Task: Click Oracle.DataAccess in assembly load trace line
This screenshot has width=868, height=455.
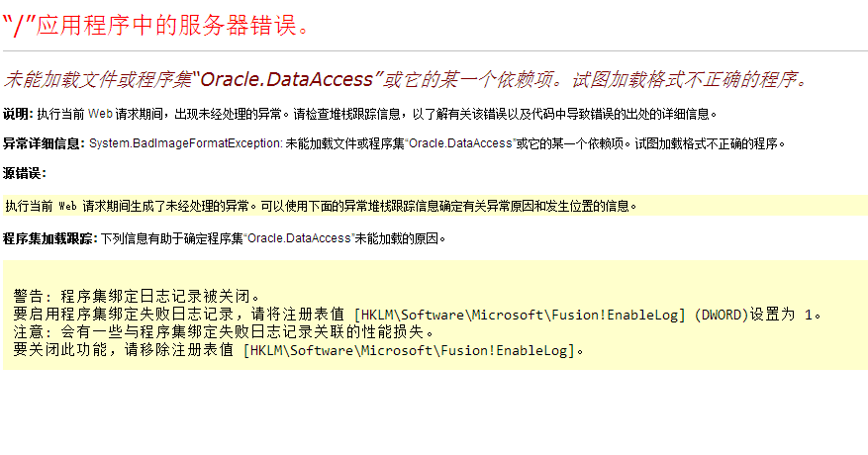Action: coord(299,238)
